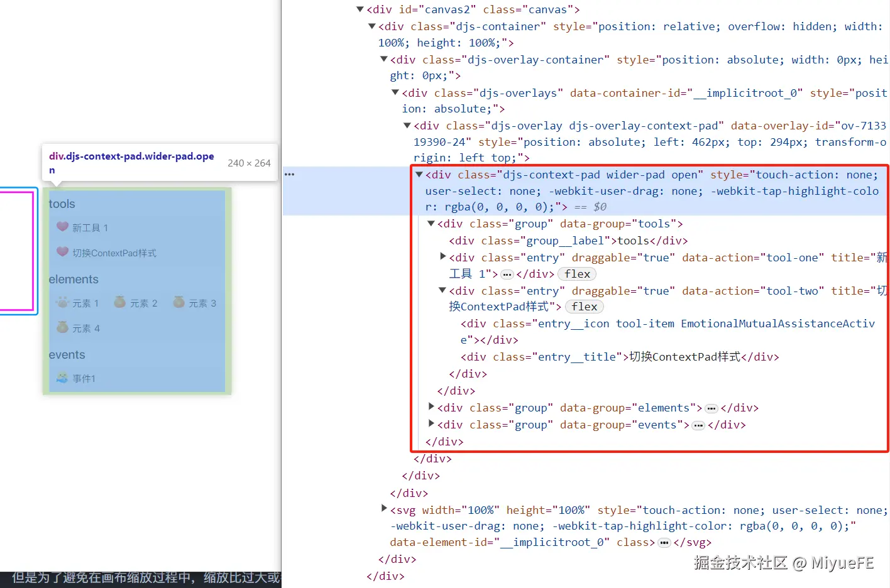Select the entry__title div row
The width and height of the screenshot is (890, 588).
620,357
